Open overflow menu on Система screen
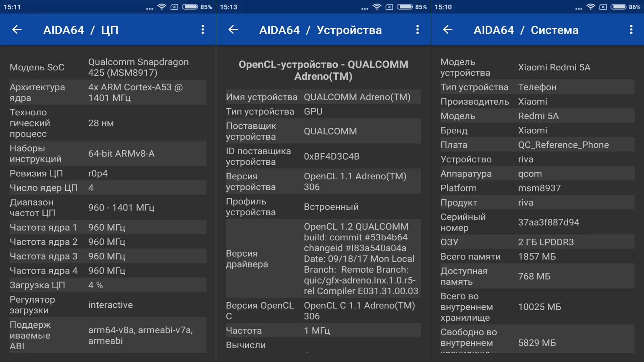The width and height of the screenshot is (644, 362). [631, 29]
